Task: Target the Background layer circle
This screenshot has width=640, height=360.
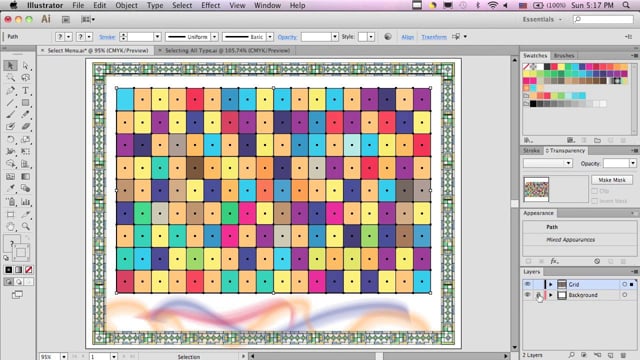Action: pos(624,295)
